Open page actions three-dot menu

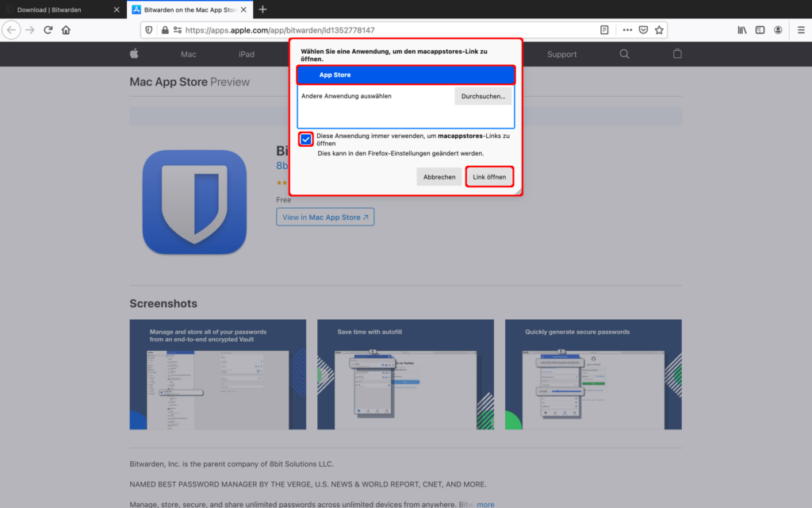[627, 30]
